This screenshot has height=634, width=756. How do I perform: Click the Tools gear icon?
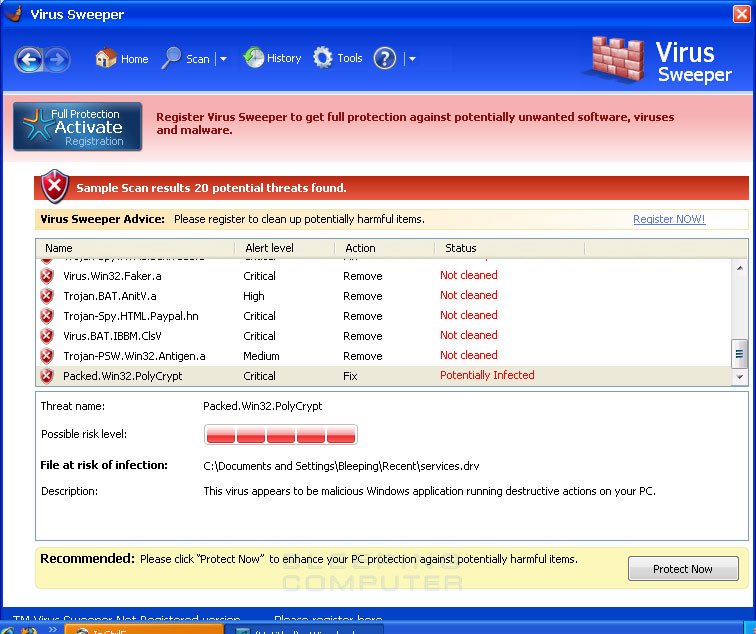[323, 58]
